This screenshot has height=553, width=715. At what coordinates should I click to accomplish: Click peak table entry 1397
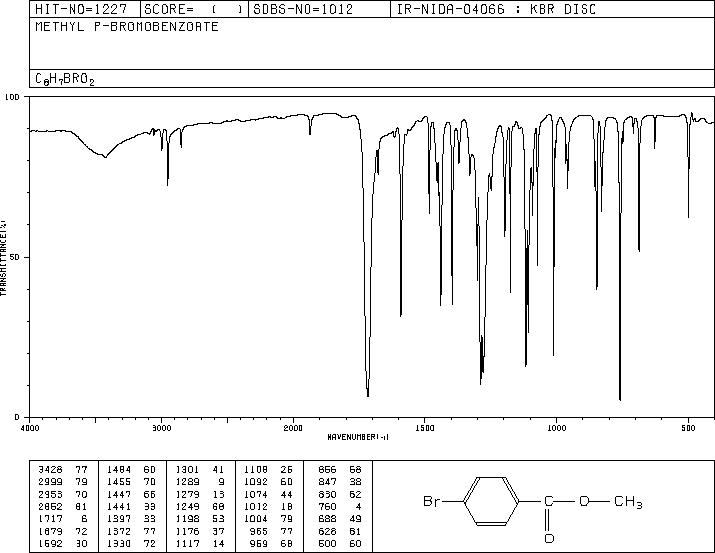point(119,519)
